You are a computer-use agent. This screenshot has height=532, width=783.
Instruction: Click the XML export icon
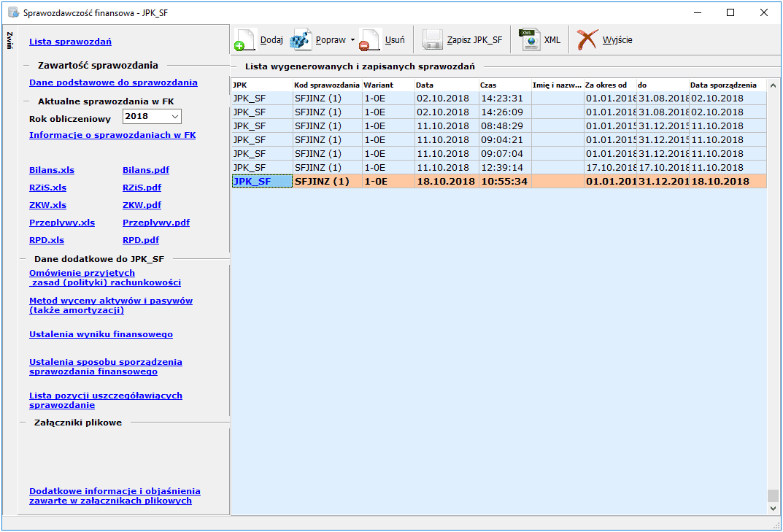tap(529, 40)
